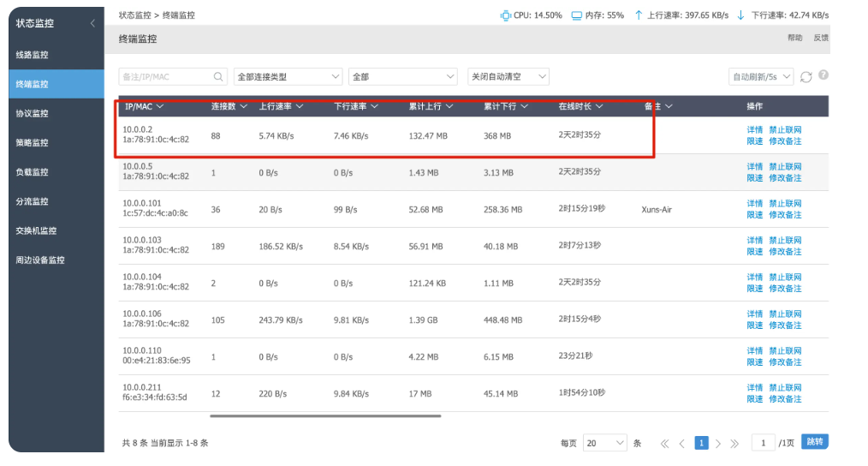
Task: Switch to 协议监控 in the sidebar
Action: click(33, 114)
